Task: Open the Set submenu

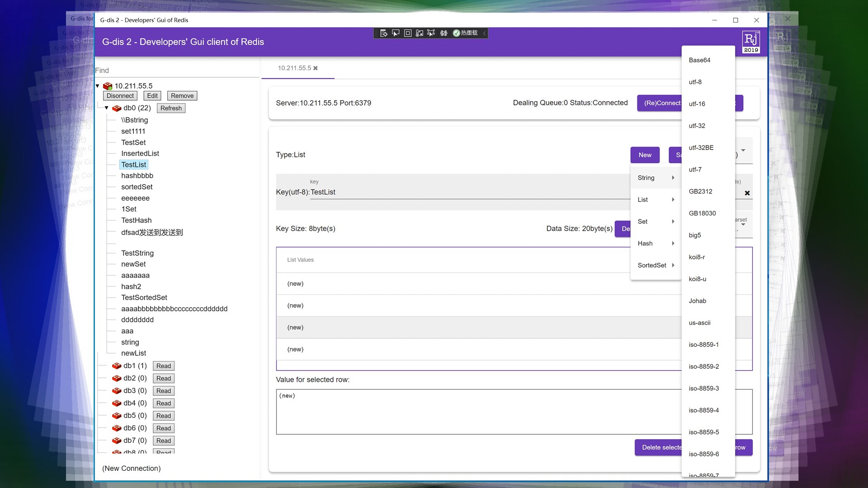Action: pyautogui.click(x=656, y=222)
